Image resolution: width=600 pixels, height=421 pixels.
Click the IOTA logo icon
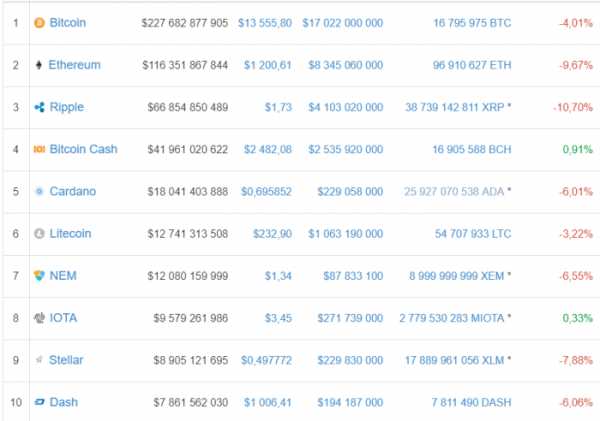(39, 318)
